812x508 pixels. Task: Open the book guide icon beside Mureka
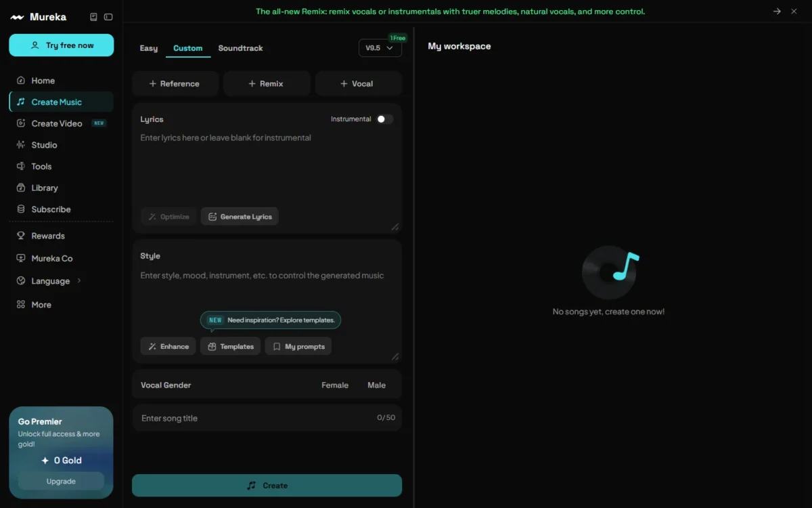(x=93, y=17)
